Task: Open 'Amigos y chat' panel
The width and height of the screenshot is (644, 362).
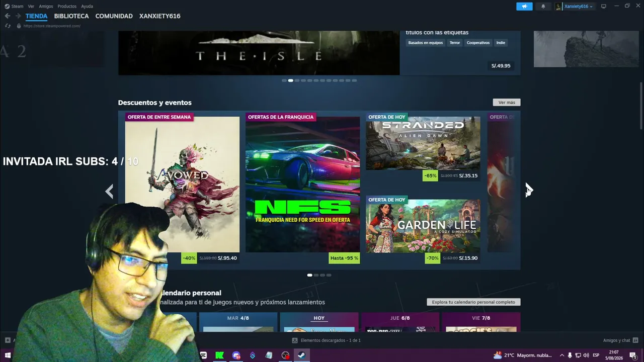Action: coord(621,340)
